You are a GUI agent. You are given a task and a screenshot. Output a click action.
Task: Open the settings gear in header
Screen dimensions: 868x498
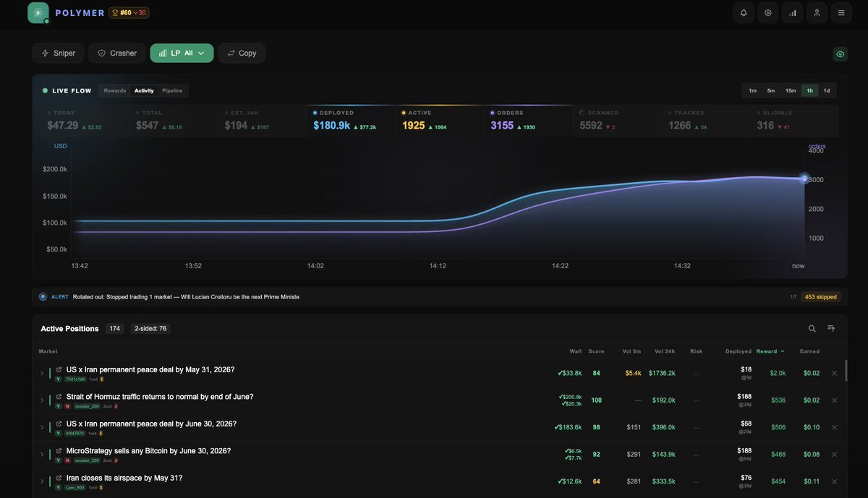767,12
